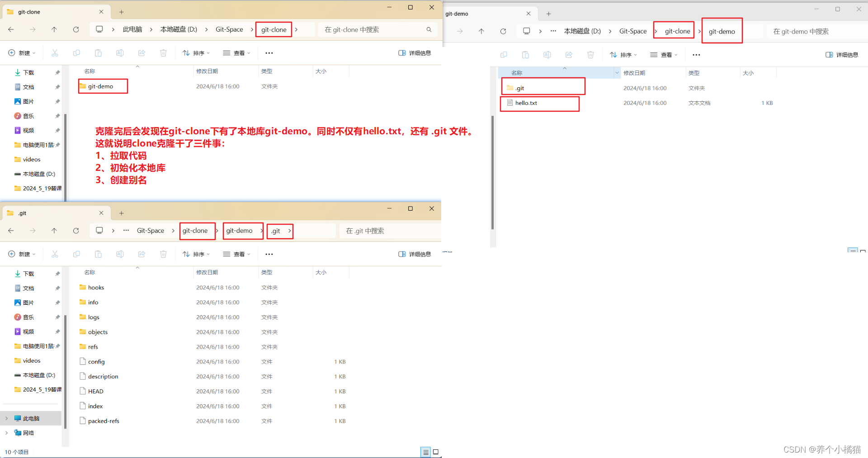868x458 pixels.
Task: Add a new tab in git-clone window
Action: (121, 12)
